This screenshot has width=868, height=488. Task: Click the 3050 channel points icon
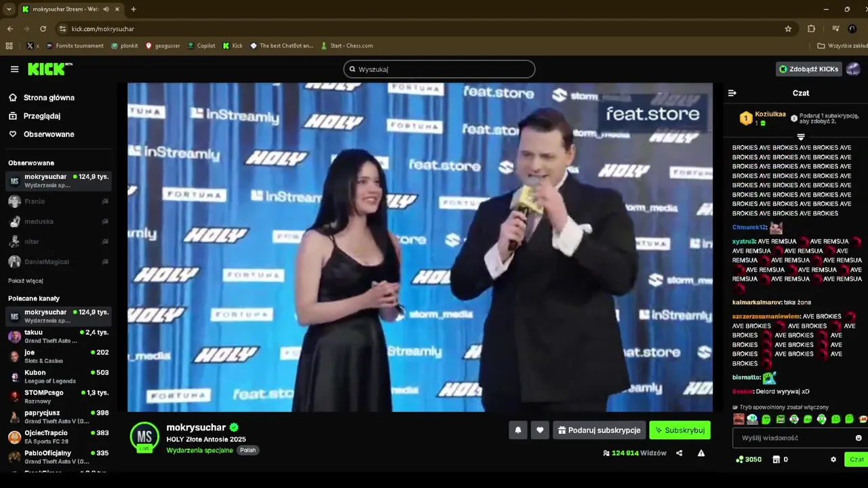tap(739, 459)
